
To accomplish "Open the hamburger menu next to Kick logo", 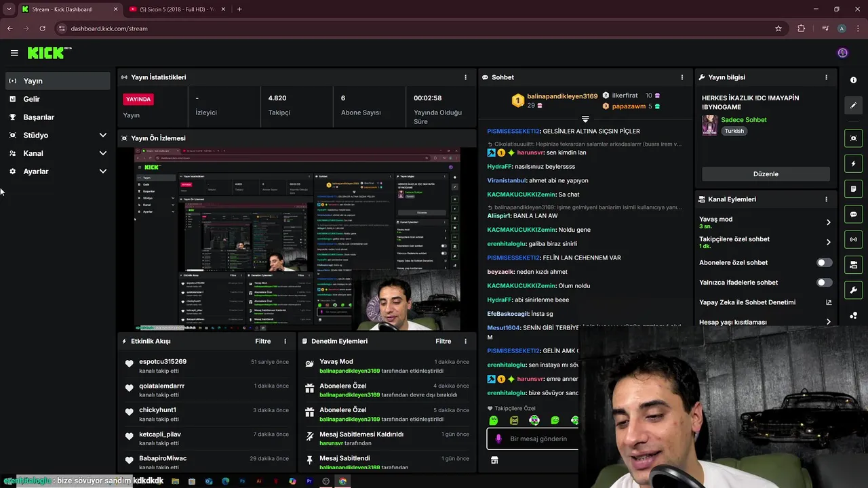I will click(14, 53).
